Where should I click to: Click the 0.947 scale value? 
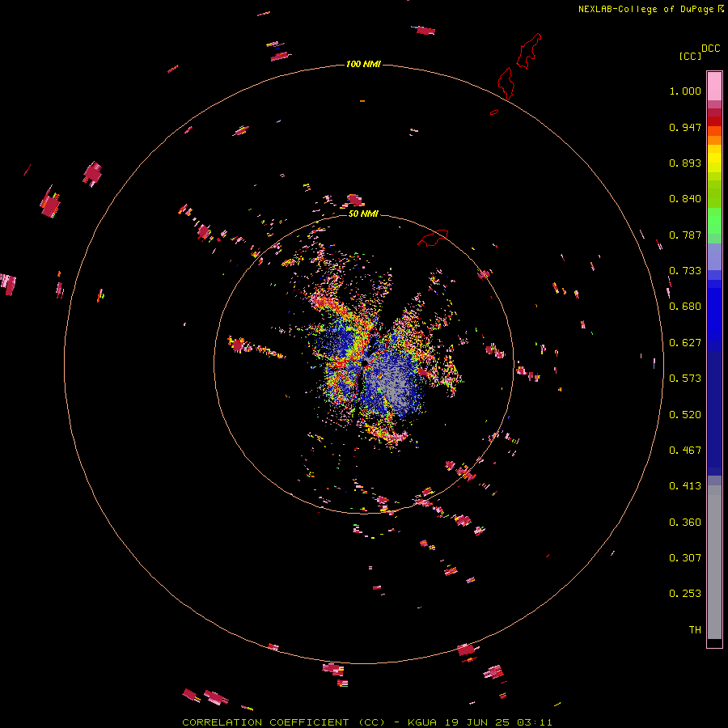pyautogui.click(x=685, y=127)
